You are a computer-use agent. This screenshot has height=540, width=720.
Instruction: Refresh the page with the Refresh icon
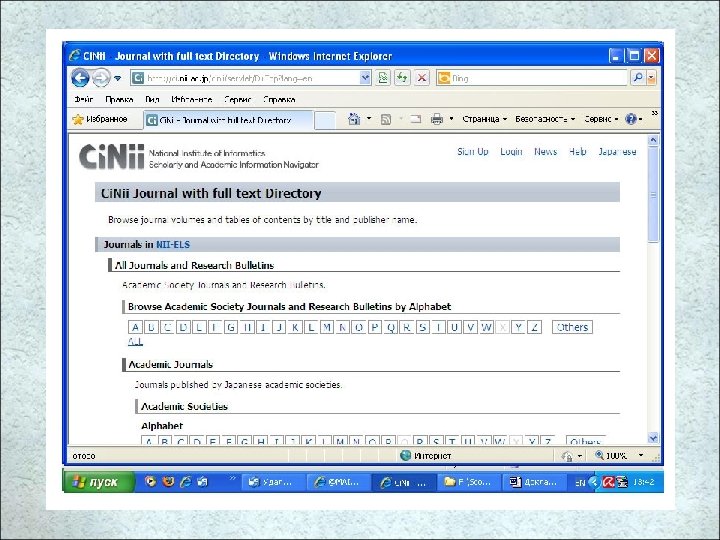tap(402, 78)
